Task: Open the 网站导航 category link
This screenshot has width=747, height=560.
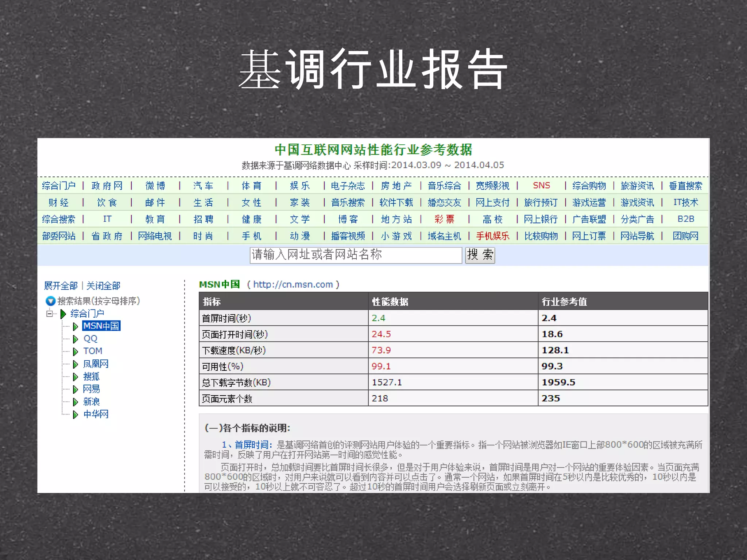Action: point(637,236)
